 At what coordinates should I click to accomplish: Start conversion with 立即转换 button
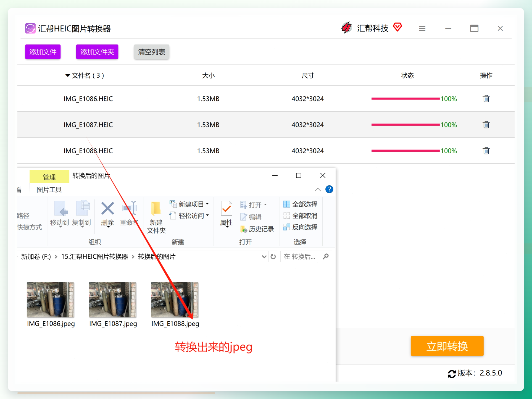(447, 346)
